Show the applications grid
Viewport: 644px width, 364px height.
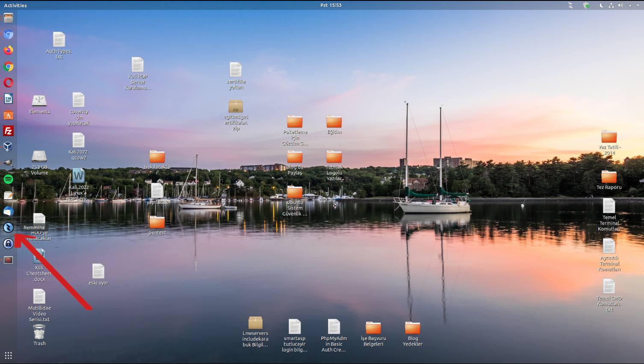[x=8, y=355]
